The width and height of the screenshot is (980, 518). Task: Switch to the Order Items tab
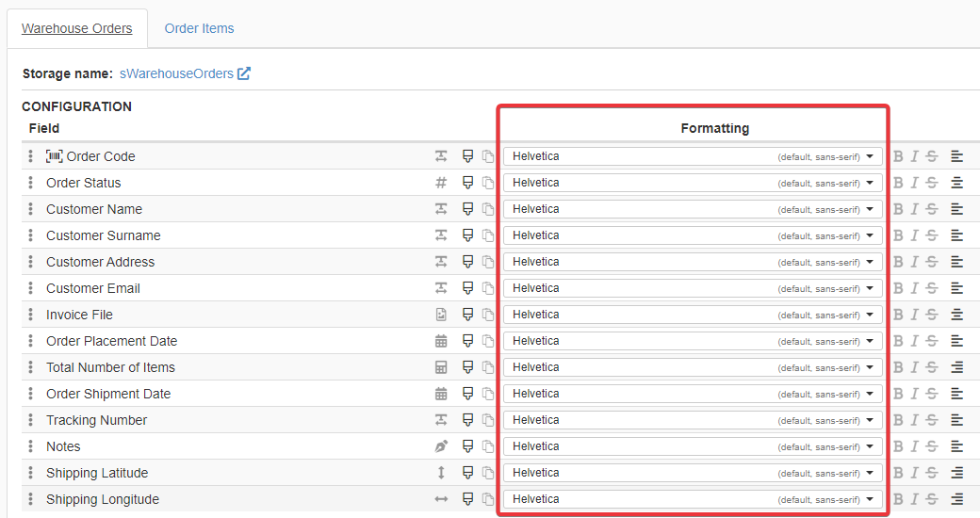(199, 28)
